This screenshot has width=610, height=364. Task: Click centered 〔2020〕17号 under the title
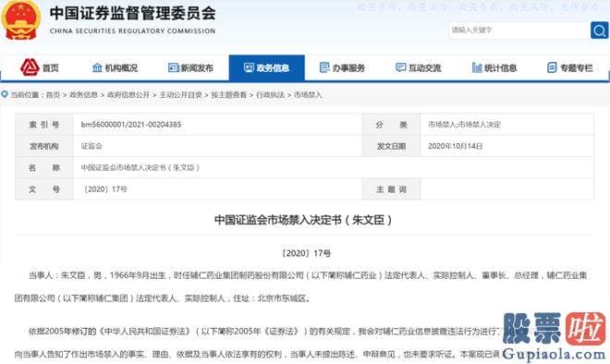306,253
